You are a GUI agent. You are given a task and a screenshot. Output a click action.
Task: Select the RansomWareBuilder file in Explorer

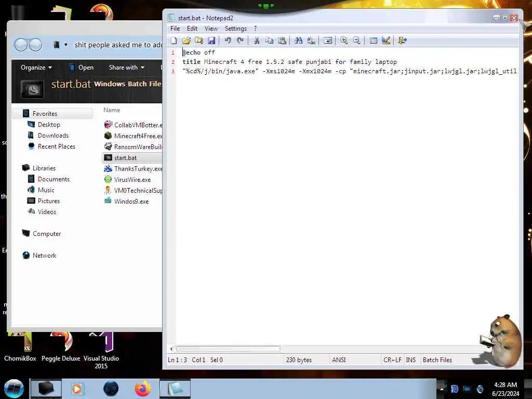pos(133,147)
